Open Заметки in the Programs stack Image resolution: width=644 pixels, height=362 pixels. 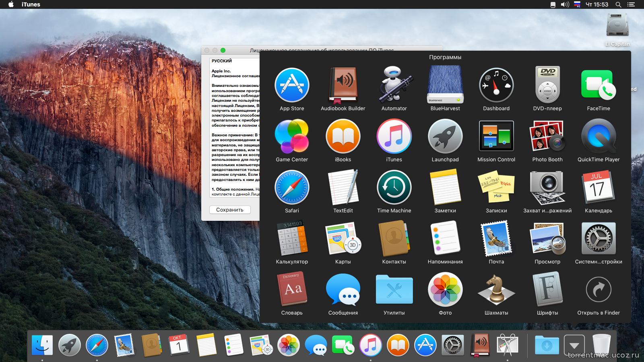point(445,187)
